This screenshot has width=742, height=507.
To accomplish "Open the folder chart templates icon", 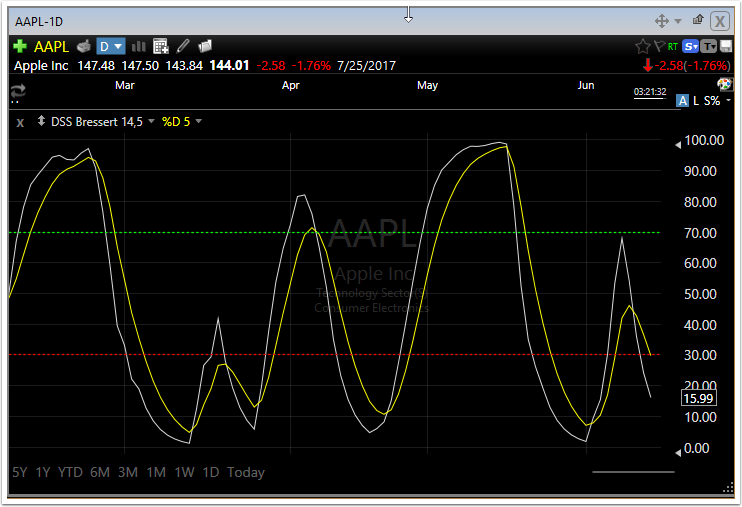I will click(x=205, y=46).
